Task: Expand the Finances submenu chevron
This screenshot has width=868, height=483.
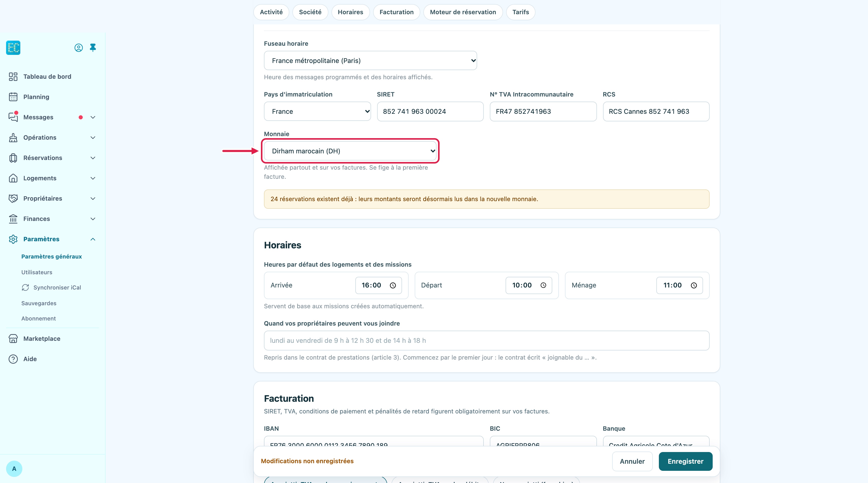Action: pos(93,219)
